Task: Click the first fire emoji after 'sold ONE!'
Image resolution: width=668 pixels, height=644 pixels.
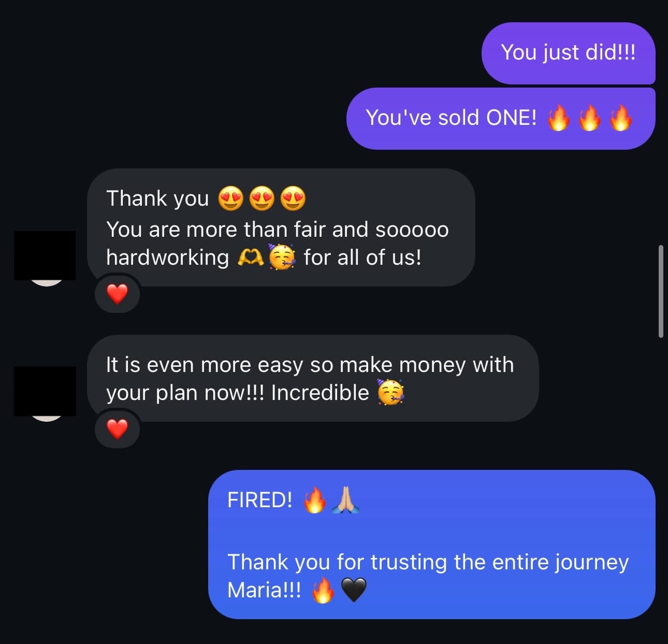Action: (x=558, y=118)
